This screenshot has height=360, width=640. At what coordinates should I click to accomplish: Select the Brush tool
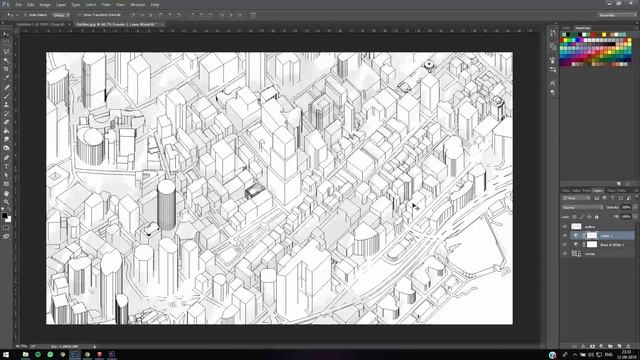click(6, 96)
